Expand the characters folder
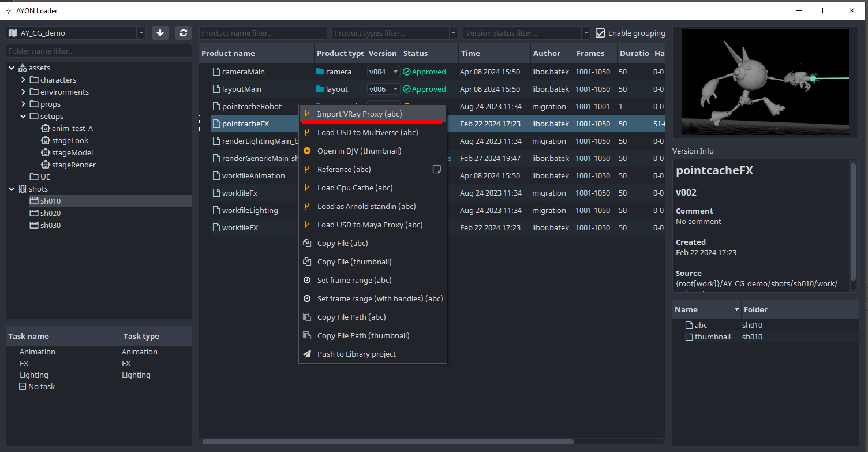Viewport: 868px width, 452px height. [x=23, y=80]
